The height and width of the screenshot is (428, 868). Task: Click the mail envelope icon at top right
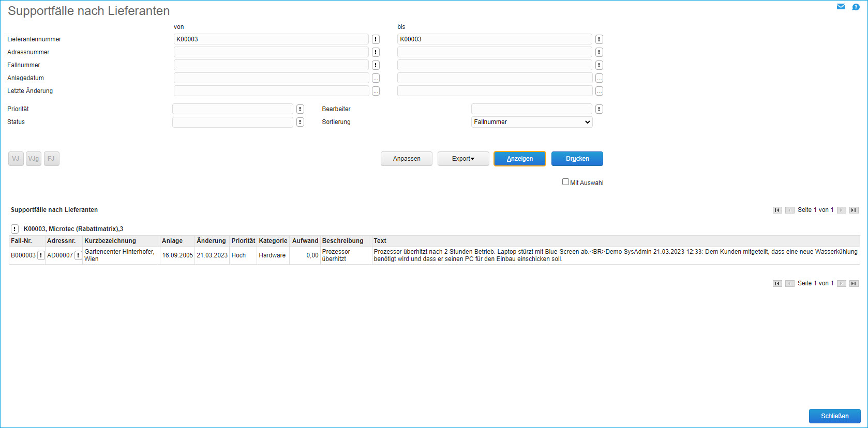(x=841, y=7)
